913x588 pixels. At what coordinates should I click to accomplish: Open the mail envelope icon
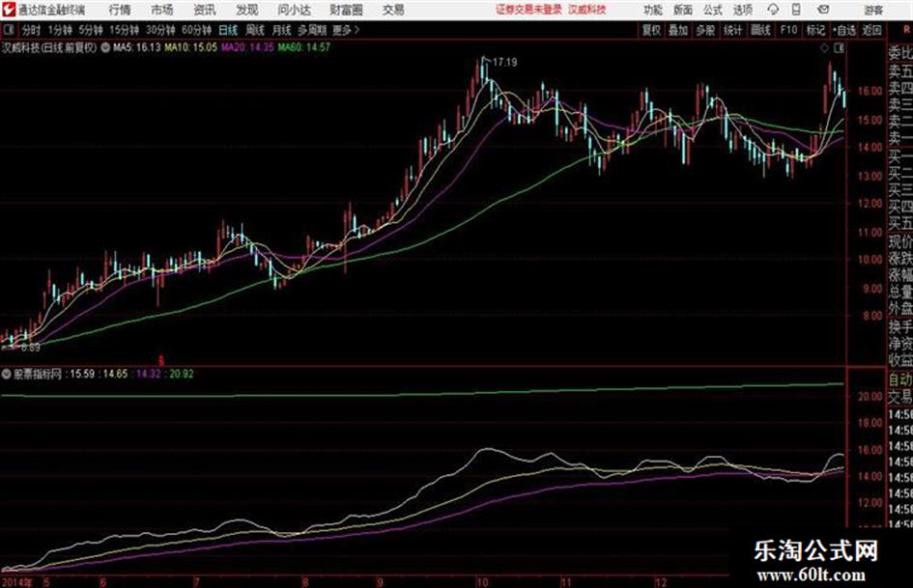tap(823, 10)
